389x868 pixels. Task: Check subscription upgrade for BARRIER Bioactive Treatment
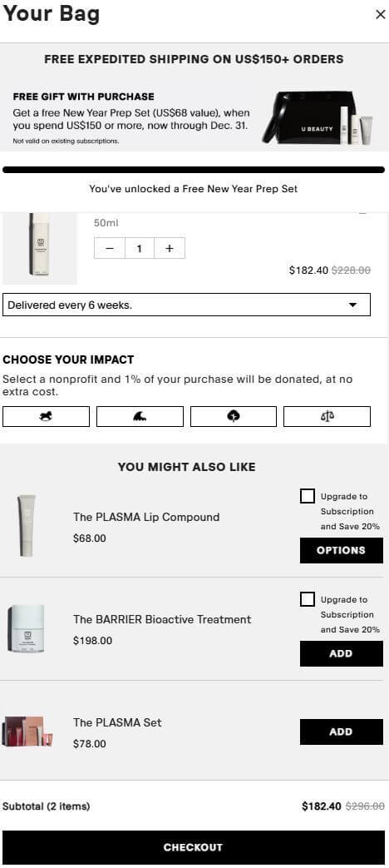308,599
